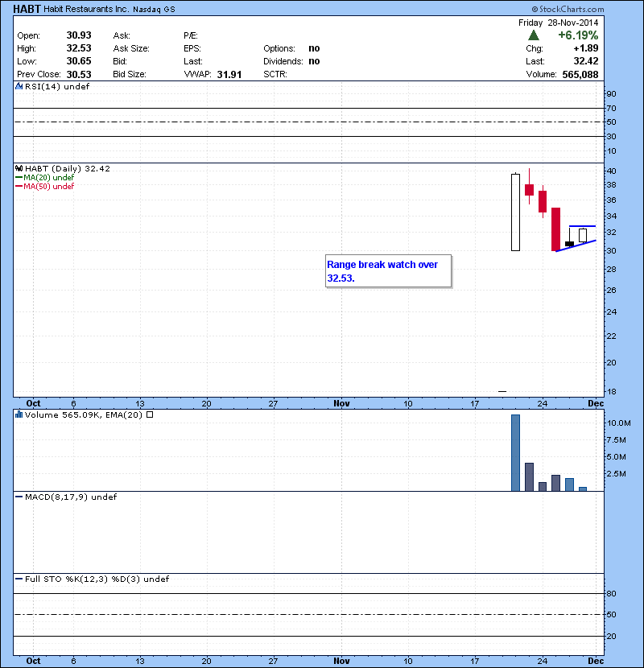
Task: Click the tall white first-day candlestick
Action: [515, 212]
